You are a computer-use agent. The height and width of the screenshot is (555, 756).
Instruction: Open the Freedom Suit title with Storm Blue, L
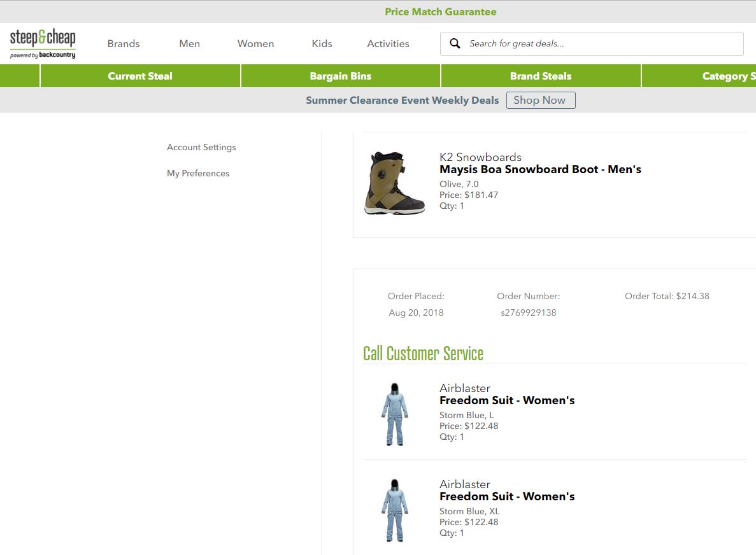pyautogui.click(x=507, y=400)
